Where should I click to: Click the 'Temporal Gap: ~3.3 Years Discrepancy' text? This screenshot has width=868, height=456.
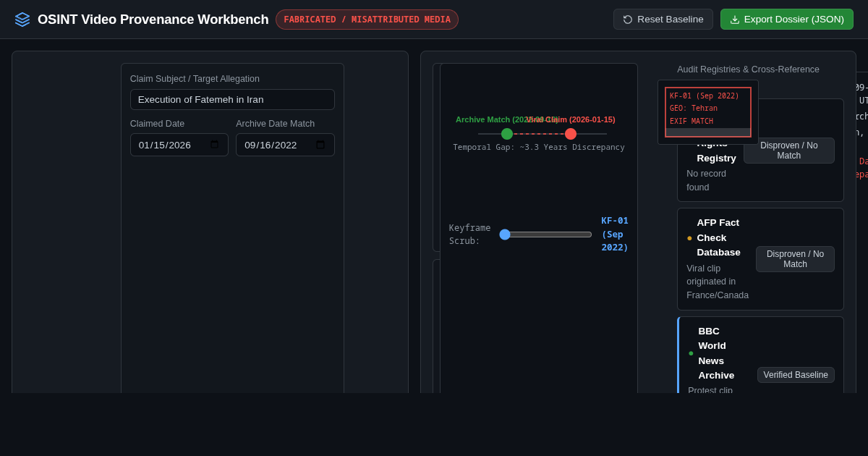(x=539, y=147)
